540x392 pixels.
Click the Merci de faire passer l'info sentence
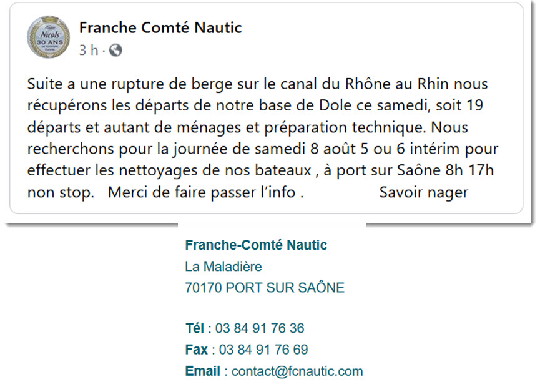[x=205, y=192]
